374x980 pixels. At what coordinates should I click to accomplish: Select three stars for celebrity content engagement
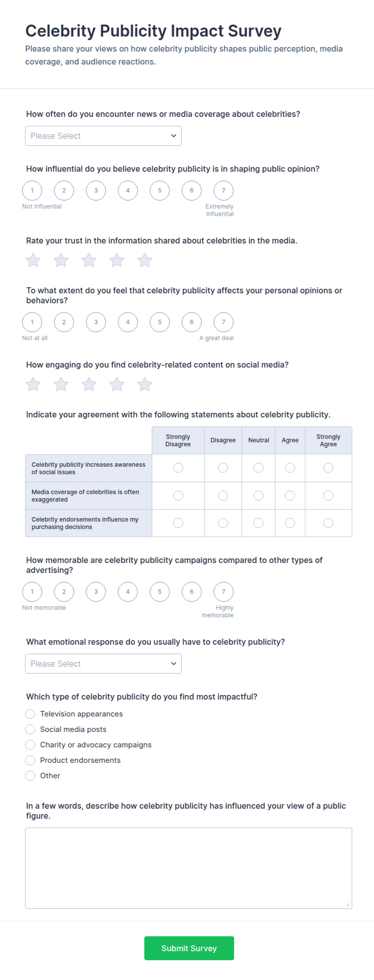(89, 384)
